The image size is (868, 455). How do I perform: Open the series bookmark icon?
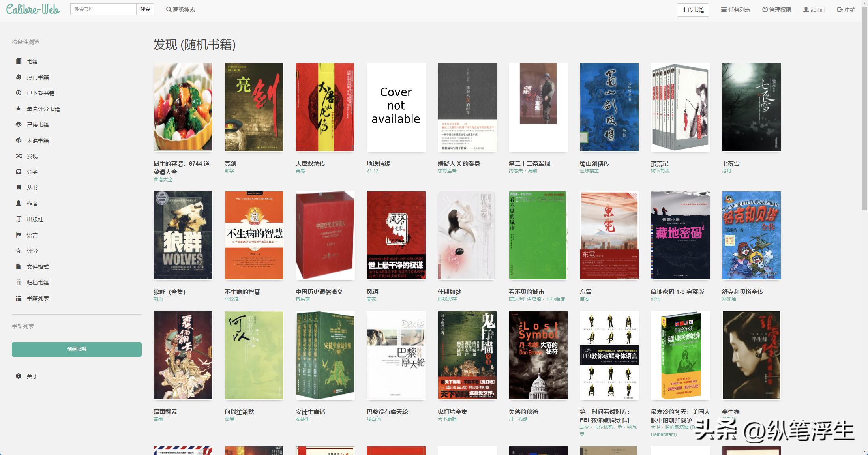[19, 187]
